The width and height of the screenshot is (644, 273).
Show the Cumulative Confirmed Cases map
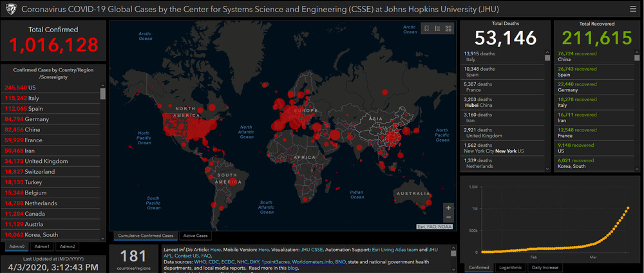[x=144, y=236]
